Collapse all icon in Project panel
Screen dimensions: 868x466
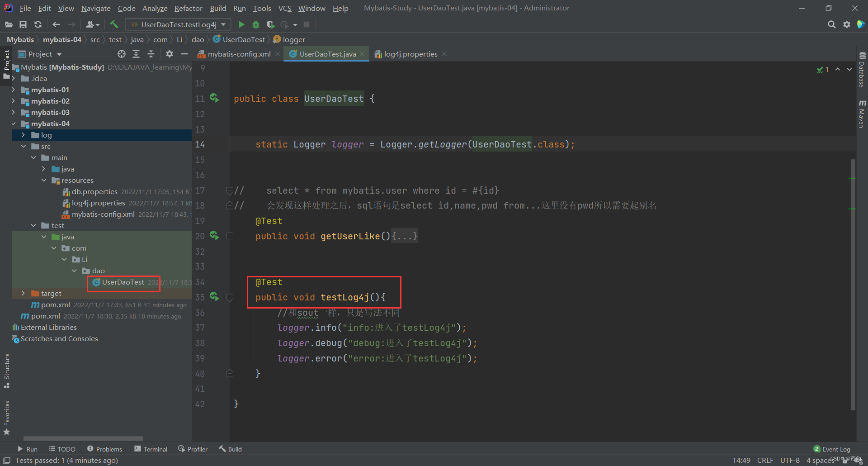(151, 54)
